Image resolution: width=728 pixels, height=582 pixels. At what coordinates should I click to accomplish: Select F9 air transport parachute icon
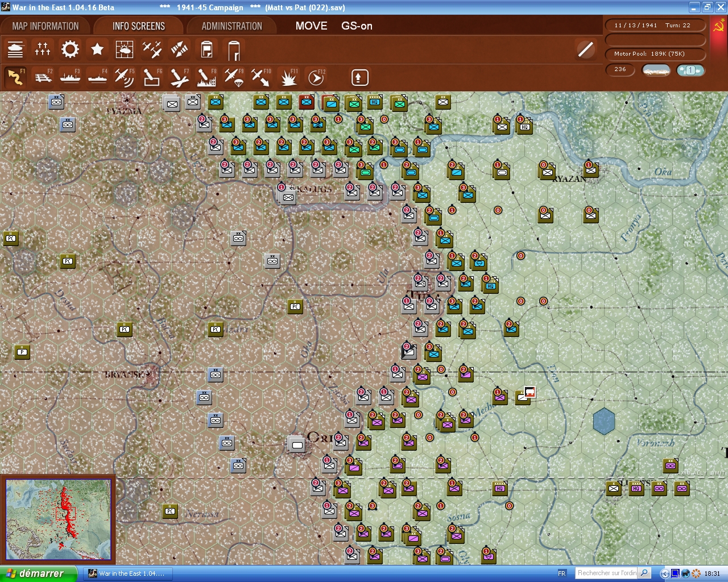(234, 77)
